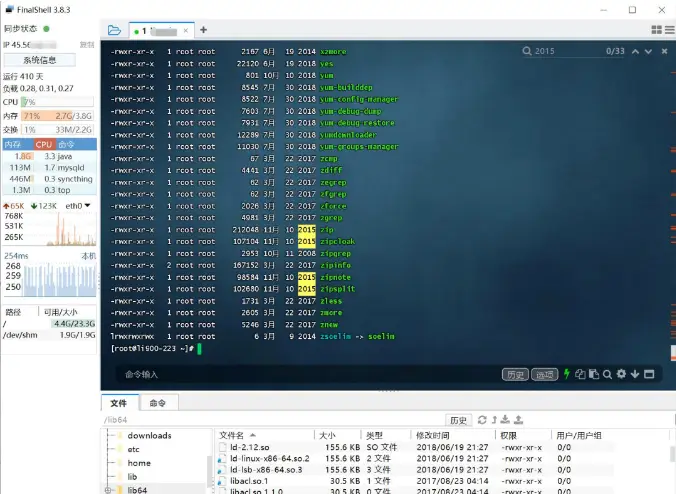Click the copy icon in command bar
The height and width of the screenshot is (494, 676).
click(580, 374)
